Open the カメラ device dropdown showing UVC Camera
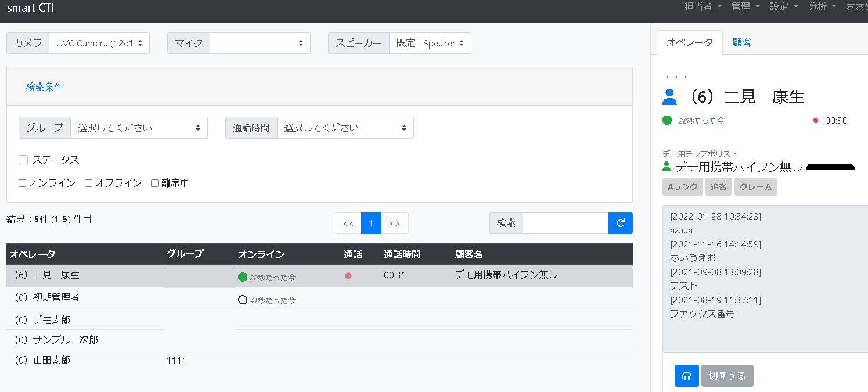Image resolution: width=868 pixels, height=392 pixels. coord(99,42)
